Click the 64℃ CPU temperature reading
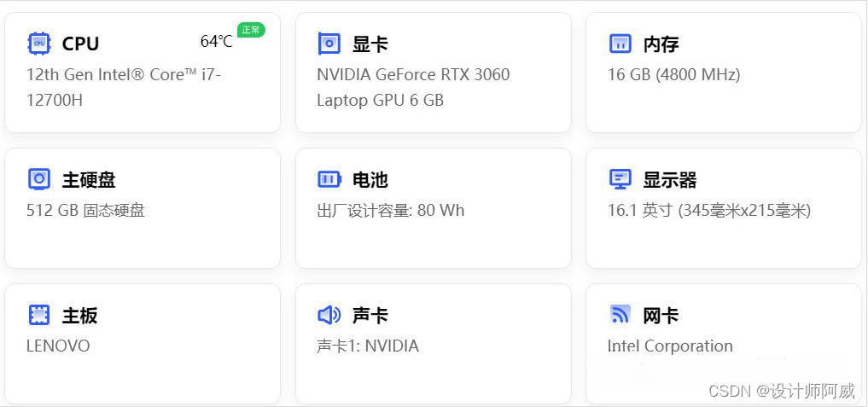This screenshot has width=868, height=407. 217,42
